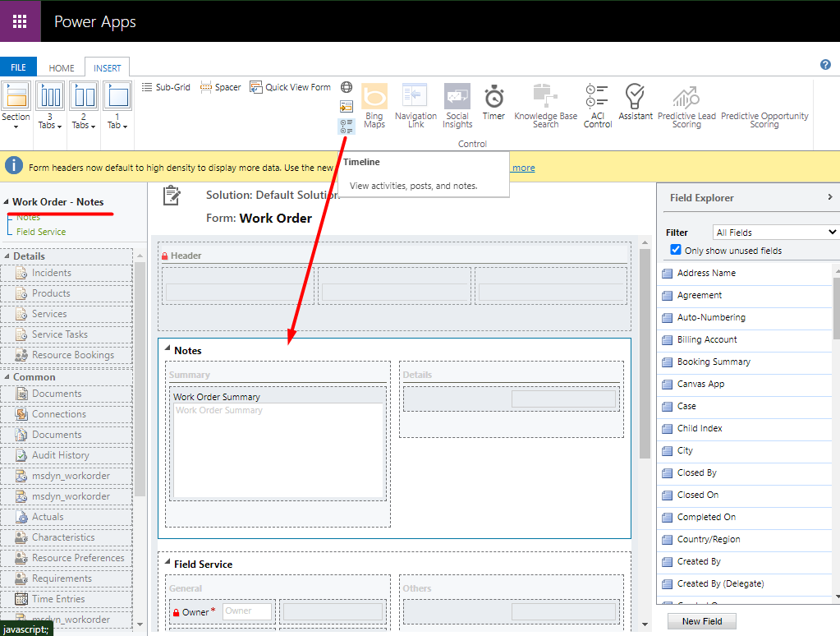Click the New Field button
The height and width of the screenshot is (636, 840).
click(702, 621)
